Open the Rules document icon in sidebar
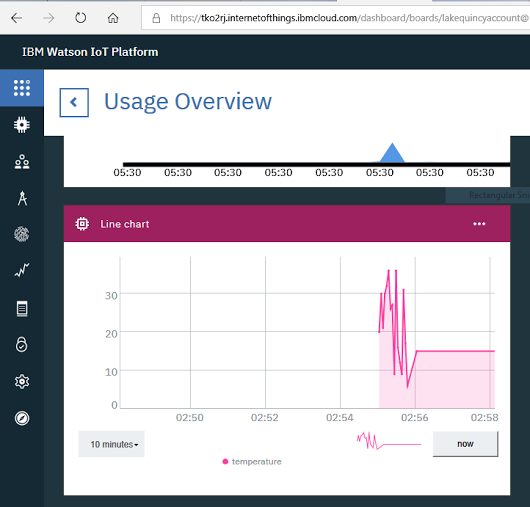Image resolution: width=530 pixels, height=507 pixels. pos(22,308)
